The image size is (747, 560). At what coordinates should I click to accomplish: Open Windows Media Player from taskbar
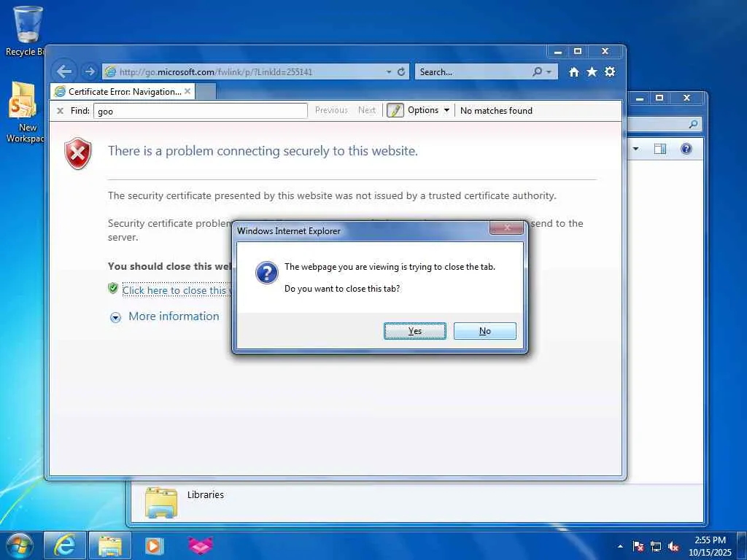[153, 545]
